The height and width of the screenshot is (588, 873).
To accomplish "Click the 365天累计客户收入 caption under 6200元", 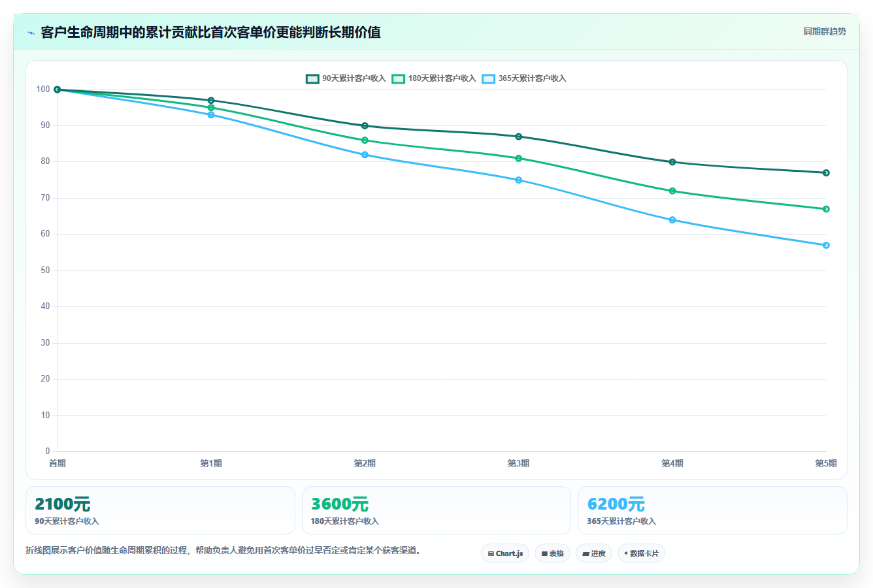I will pyautogui.click(x=621, y=521).
